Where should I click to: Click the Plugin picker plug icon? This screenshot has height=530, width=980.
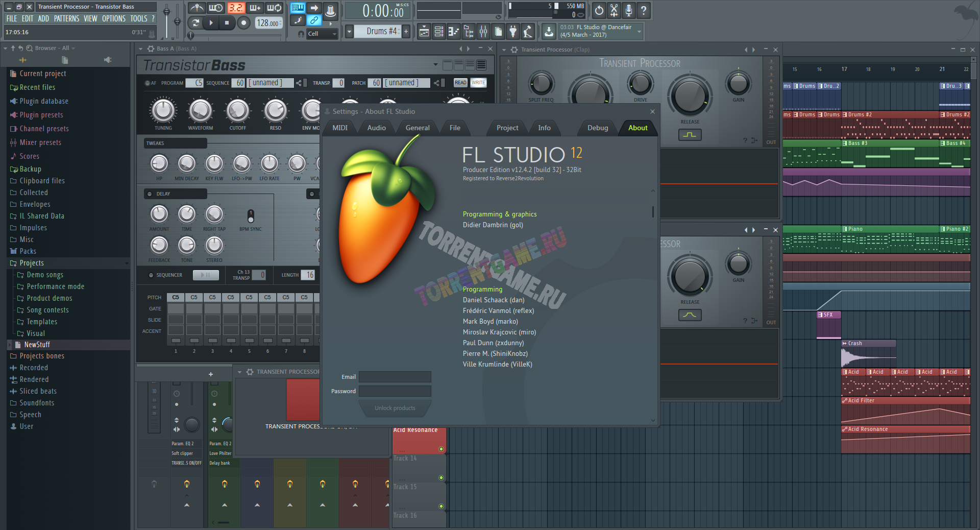tap(513, 32)
